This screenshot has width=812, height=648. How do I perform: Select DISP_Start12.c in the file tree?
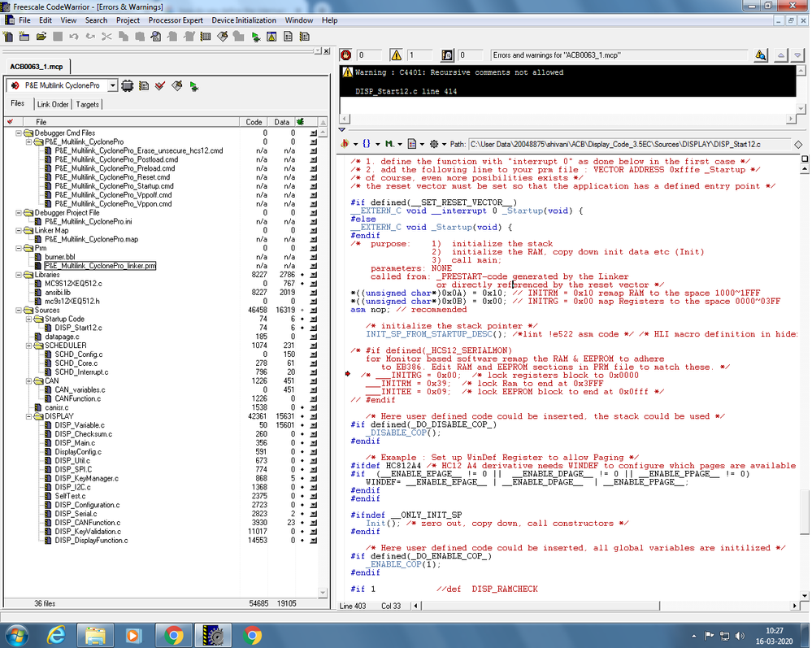pyautogui.click(x=79, y=328)
